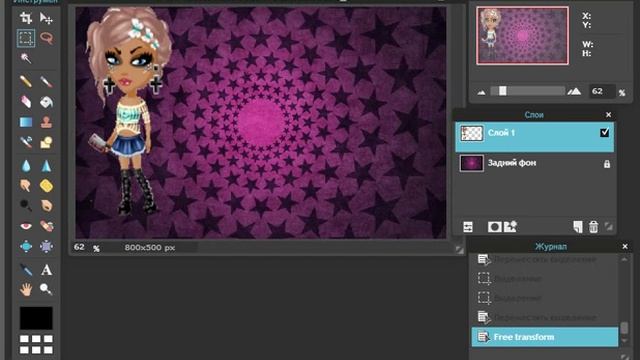
Task: Select the Pinch tool
Action: pos(46,246)
